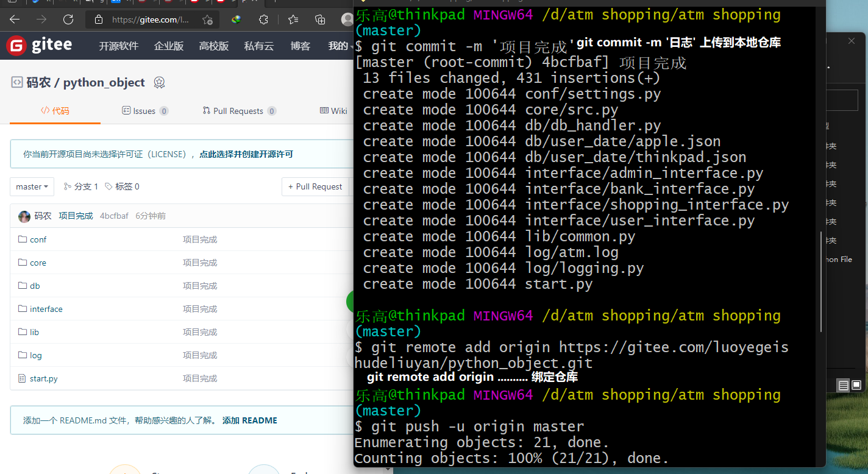Click the interface folder icon
Viewport: 868px width, 474px height.
(23, 309)
